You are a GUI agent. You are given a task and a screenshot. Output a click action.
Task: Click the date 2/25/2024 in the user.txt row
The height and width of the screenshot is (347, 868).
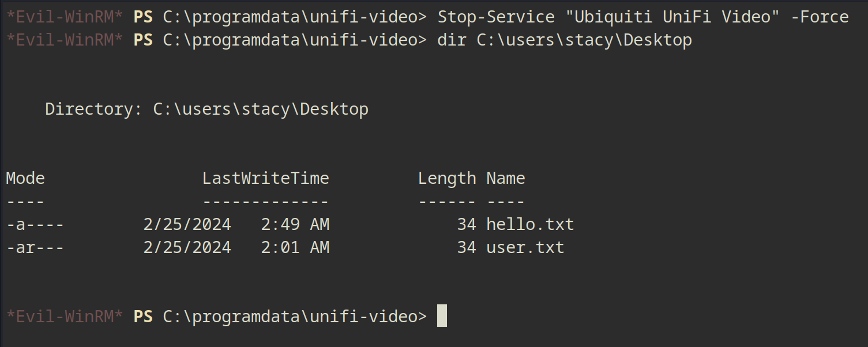coord(187,247)
